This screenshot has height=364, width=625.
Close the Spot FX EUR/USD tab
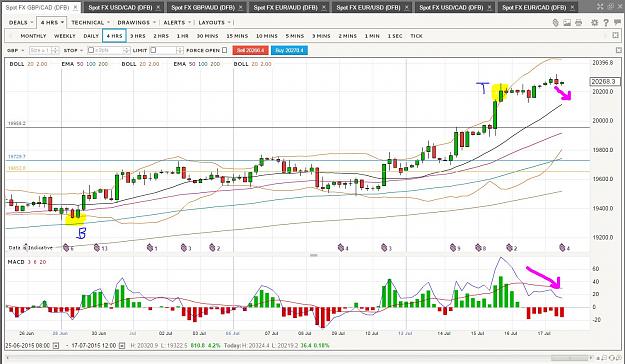click(407, 8)
